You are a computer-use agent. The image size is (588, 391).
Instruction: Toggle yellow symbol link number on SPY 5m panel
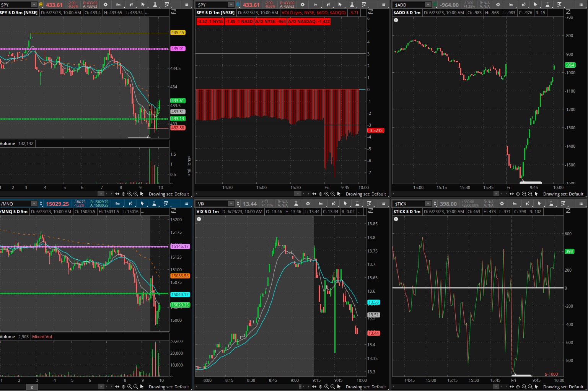(x=41, y=5)
